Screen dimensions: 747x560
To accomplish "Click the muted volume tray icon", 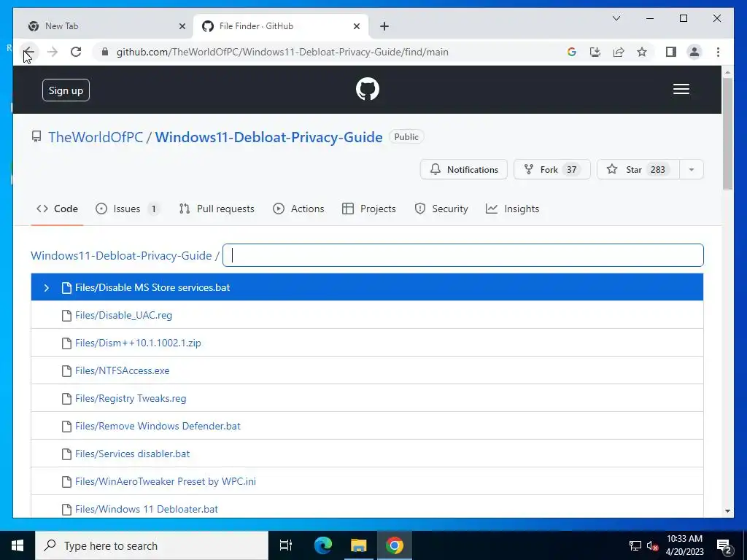I will point(652,545).
